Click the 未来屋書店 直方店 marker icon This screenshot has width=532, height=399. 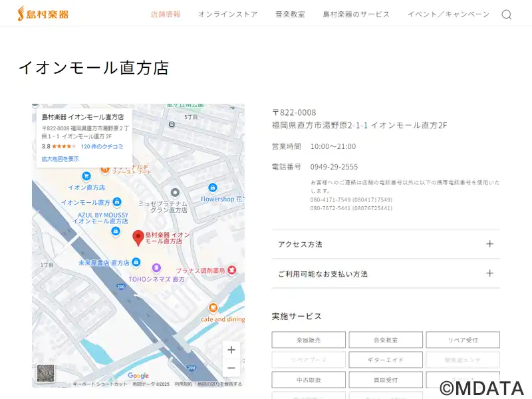coord(136,262)
